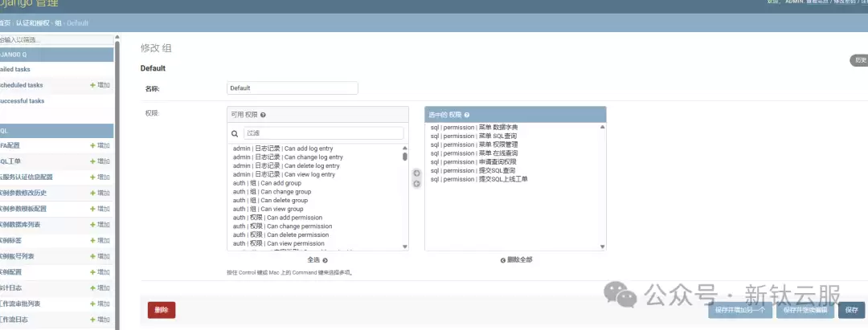The width and height of the screenshot is (868, 330).
Task: Open 实例数据库列表 in the sidebar
Action: [20, 225]
